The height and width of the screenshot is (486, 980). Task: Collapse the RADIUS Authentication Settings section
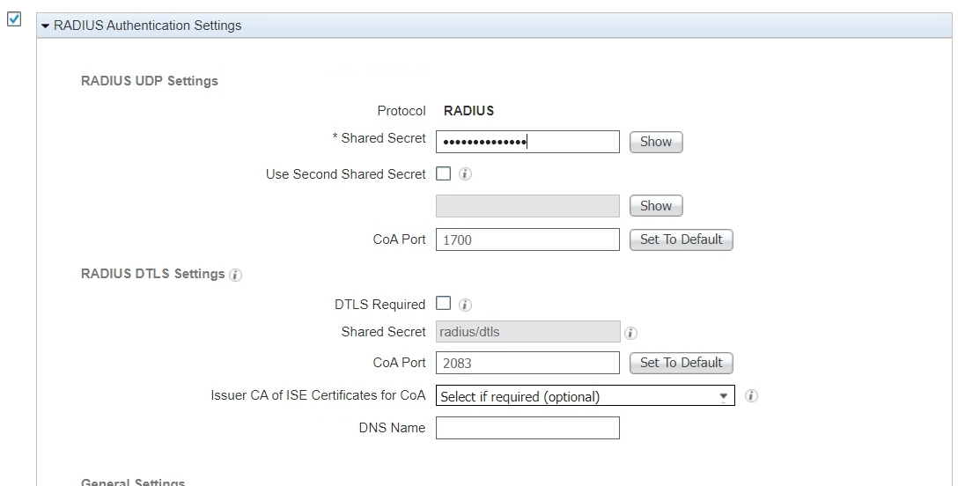pos(46,26)
